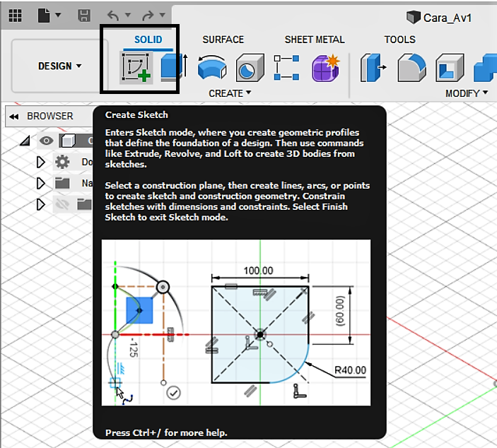Select the Combine tool icon
Image resolution: width=497 pixels, height=448 pixels.
coord(485,68)
